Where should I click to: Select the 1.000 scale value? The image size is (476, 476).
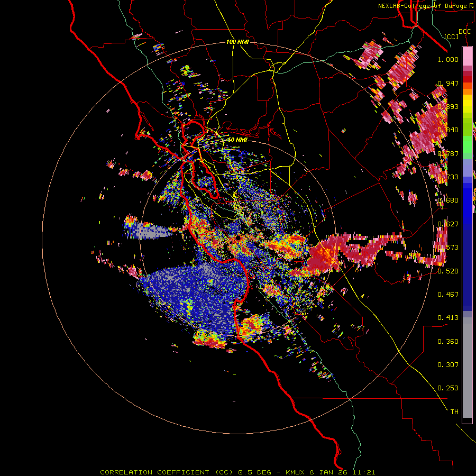click(x=448, y=59)
